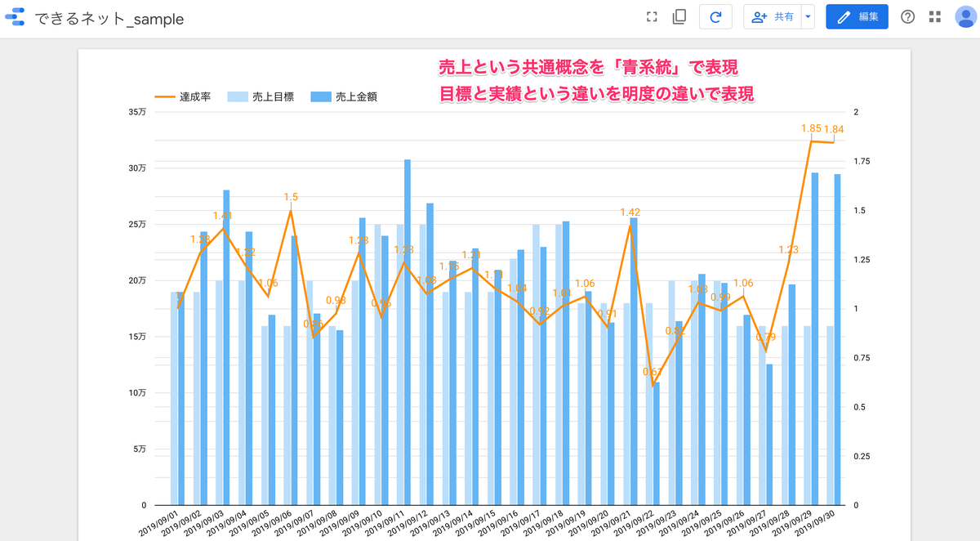The width and height of the screenshot is (980, 541).
Task: Click the Data Studio logo icon
Action: pos(16,17)
